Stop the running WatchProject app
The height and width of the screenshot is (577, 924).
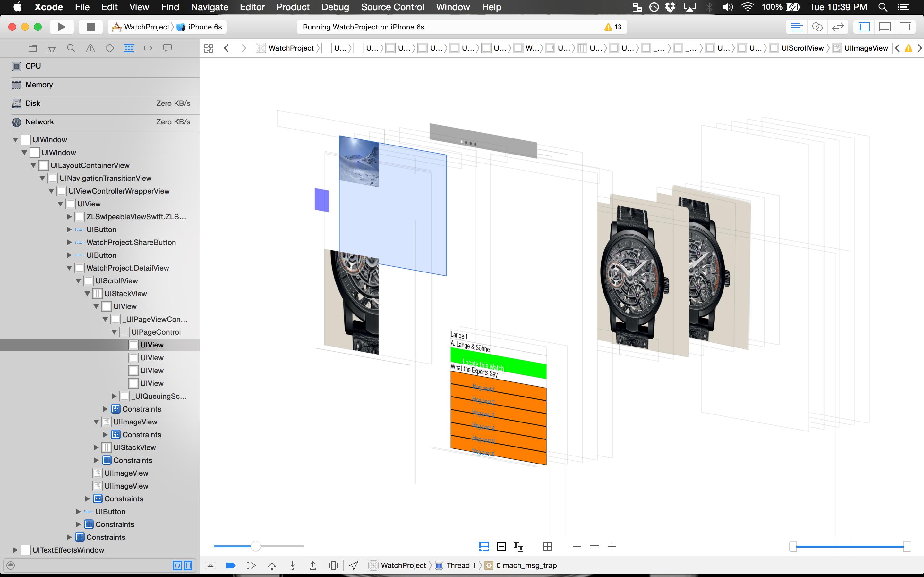click(x=90, y=27)
